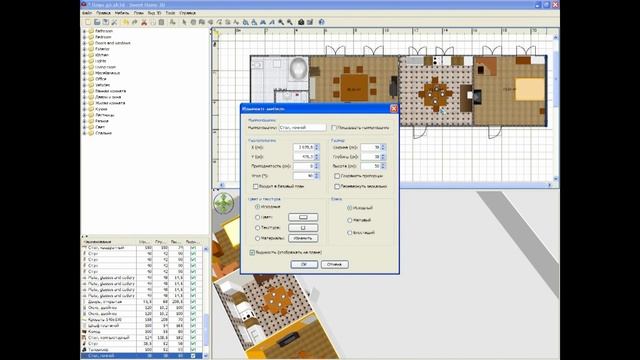The width and height of the screenshot is (640, 360).
Task: Open the 'Мебель' menu
Action: click(122, 13)
